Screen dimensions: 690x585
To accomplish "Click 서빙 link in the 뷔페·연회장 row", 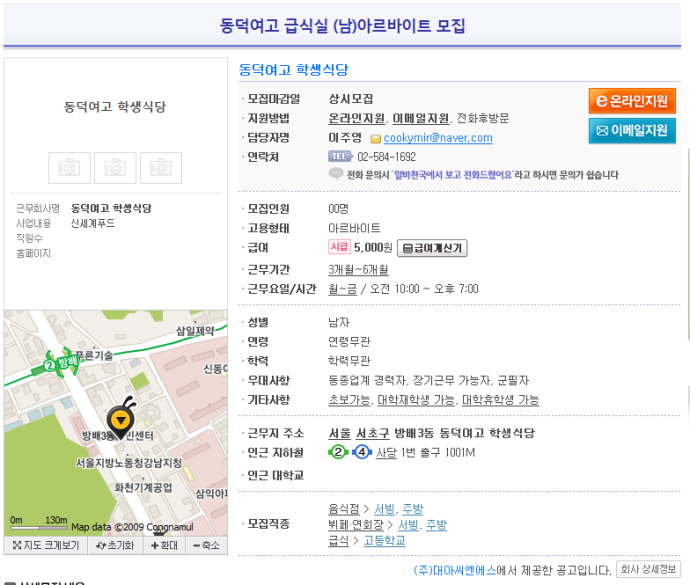I will 408,525.
